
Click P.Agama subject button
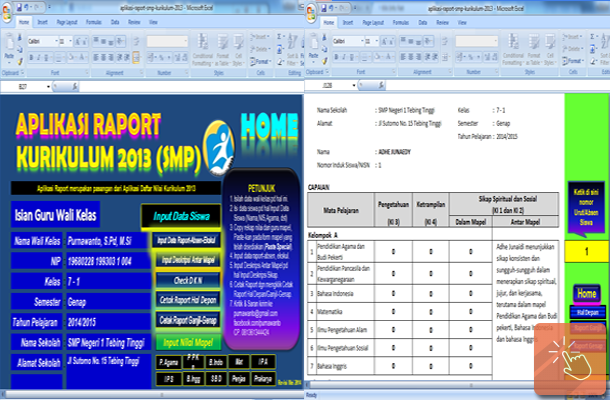click(168, 362)
